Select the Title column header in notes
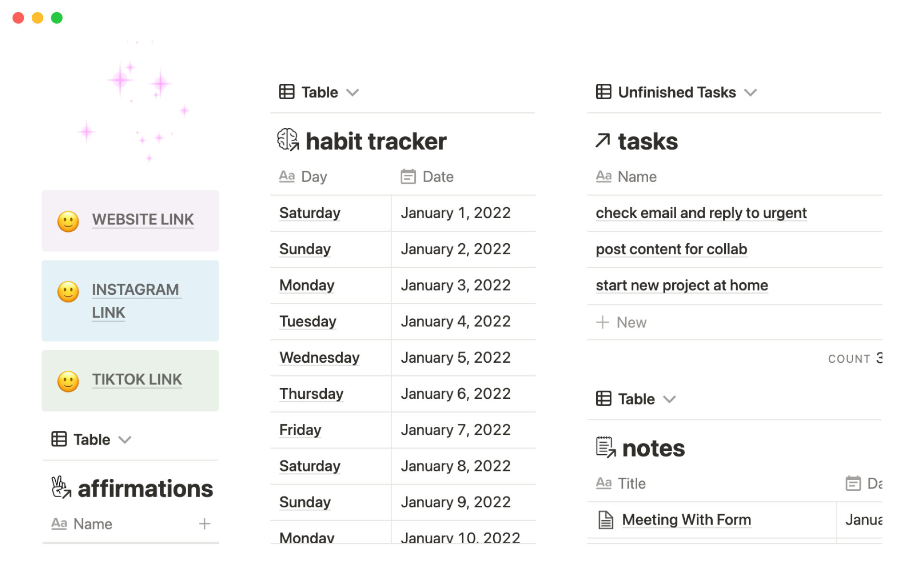 (631, 484)
